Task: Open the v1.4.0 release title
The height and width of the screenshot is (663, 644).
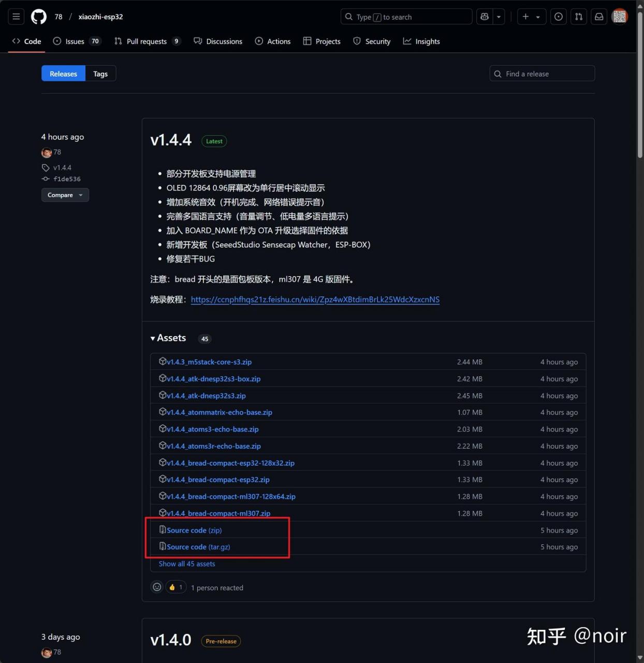Action: (x=171, y=640)
